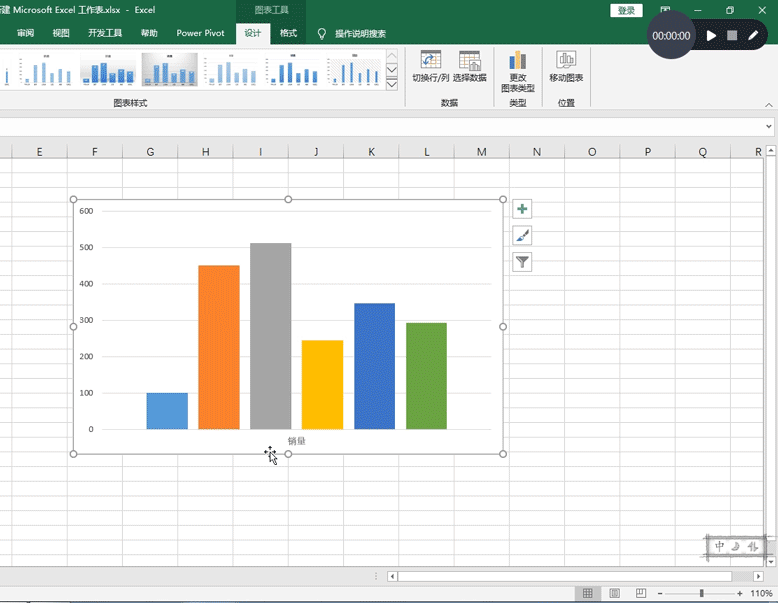This screenshot has height=603, width=778.
Task: Select the dark blue bar in chart
Action: coord(375,366)
